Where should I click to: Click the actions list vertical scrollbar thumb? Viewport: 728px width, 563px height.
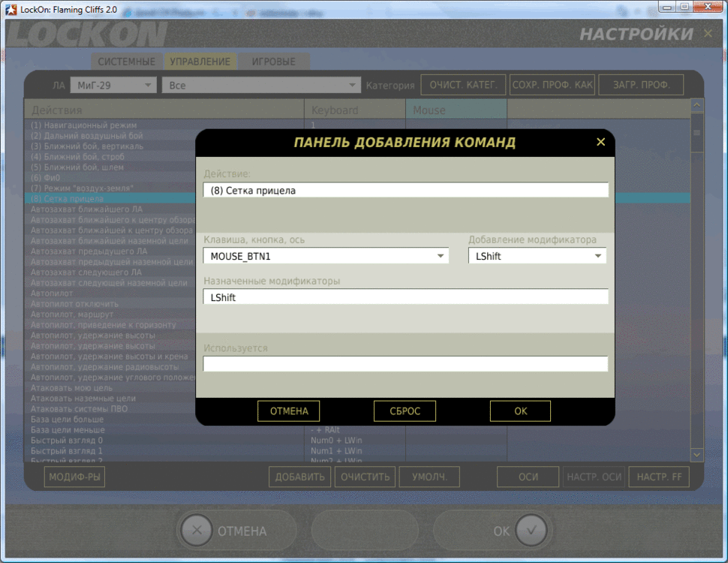pyautogui.click(x=696, y=132)
